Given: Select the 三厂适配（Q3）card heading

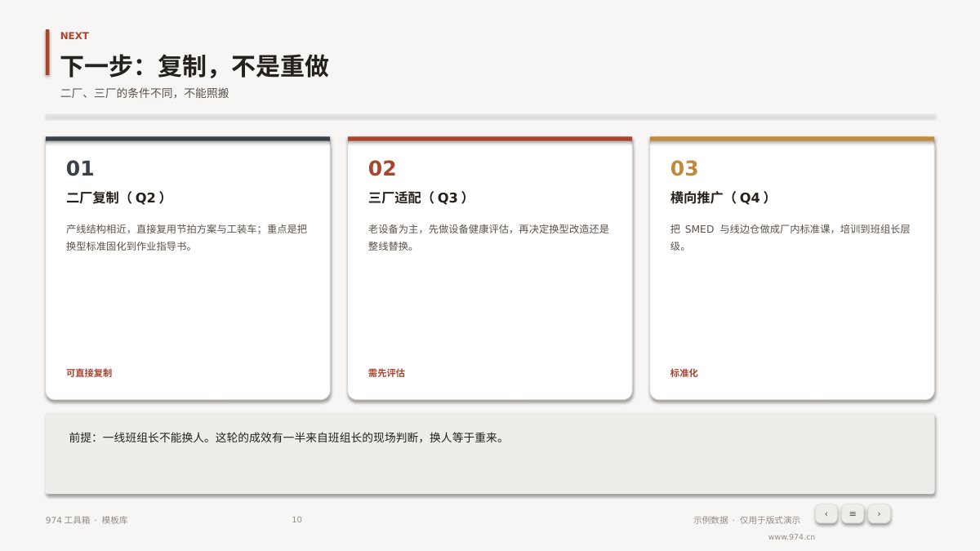Looking at the screenshot, I should pyautogui.click(x=419, y=198).
